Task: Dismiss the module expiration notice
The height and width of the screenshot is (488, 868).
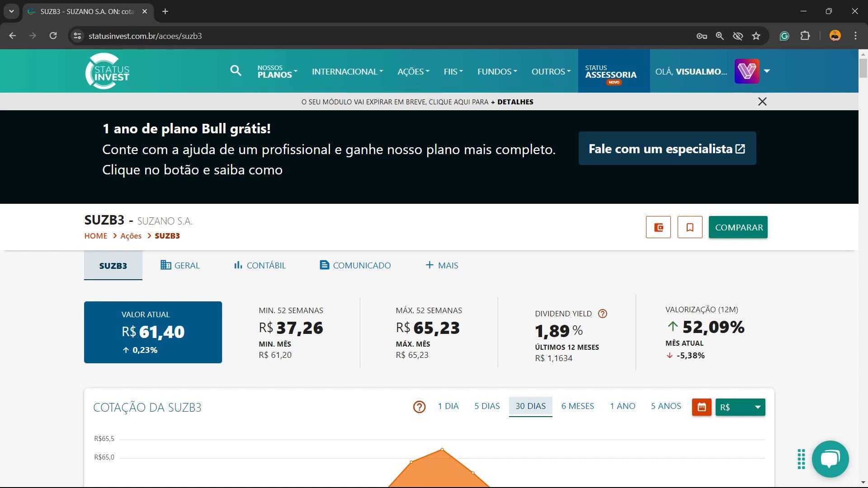Action: point(762,102)
